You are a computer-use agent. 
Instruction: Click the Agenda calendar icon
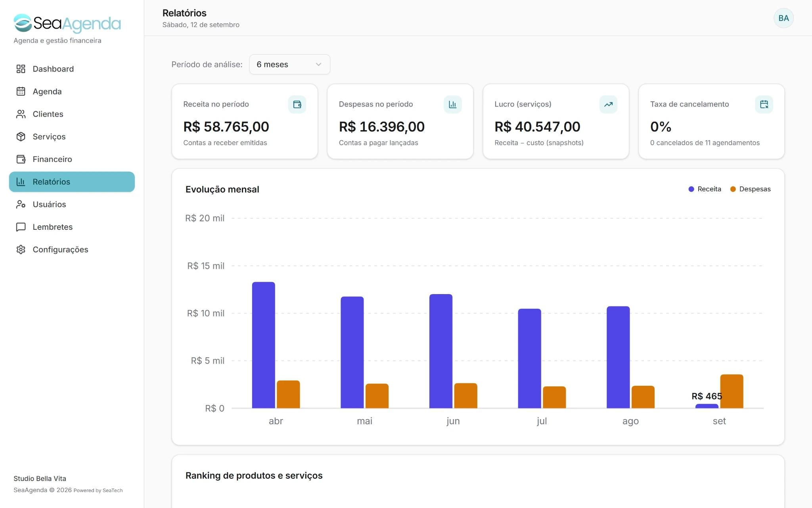click(x=21, y=92)
